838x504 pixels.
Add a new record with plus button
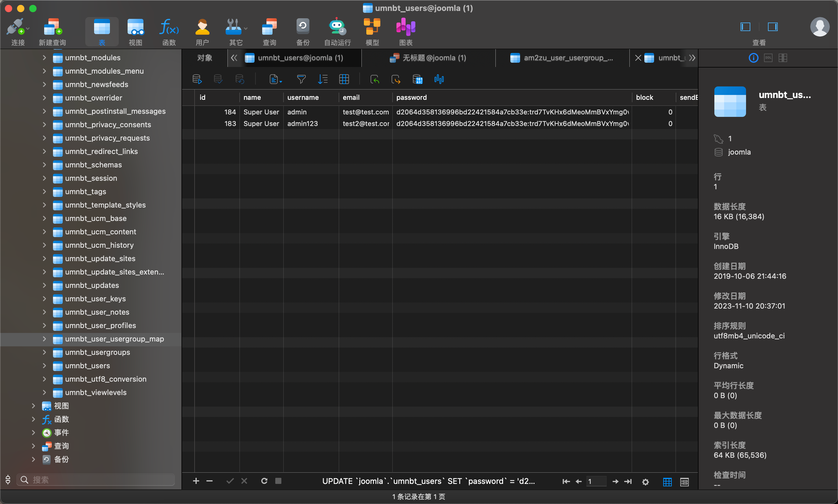point(196,481)
